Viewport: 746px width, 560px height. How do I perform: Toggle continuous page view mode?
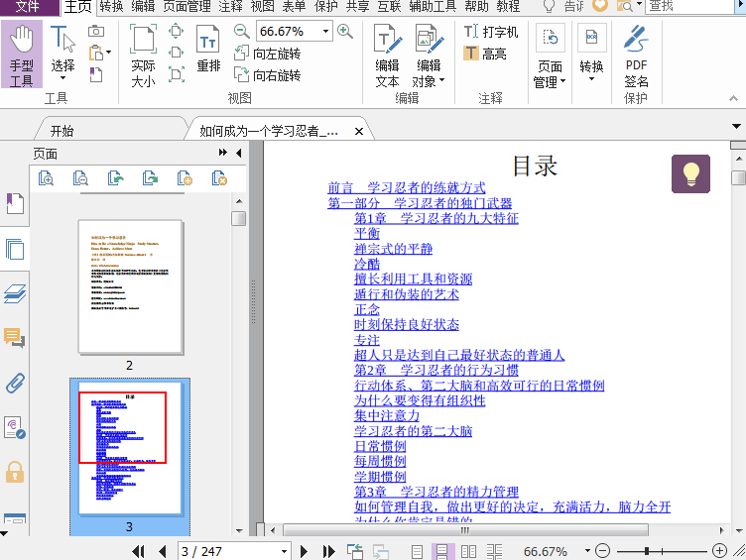point(441,551)
